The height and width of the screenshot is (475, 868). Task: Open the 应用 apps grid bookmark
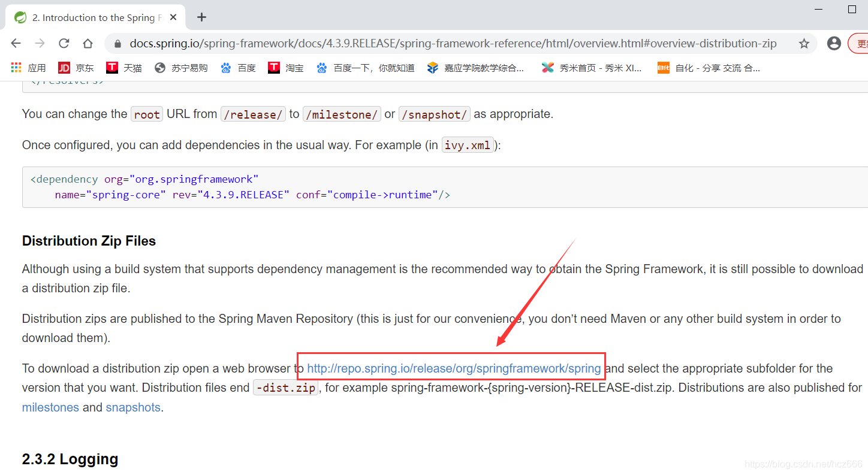point(28,68)
